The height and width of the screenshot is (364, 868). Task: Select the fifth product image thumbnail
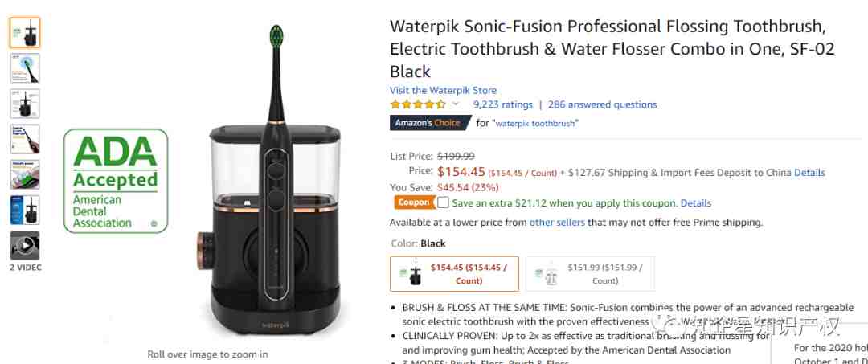pos(25,174)
